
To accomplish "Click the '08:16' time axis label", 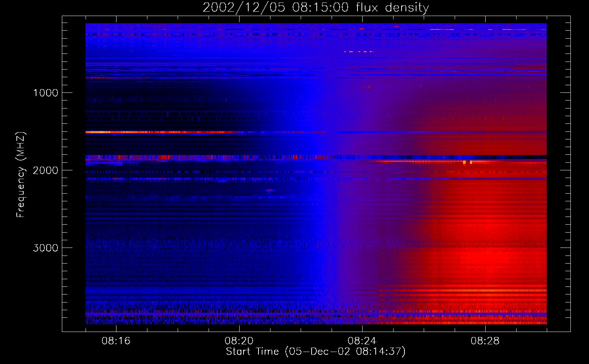I will 116,341.
